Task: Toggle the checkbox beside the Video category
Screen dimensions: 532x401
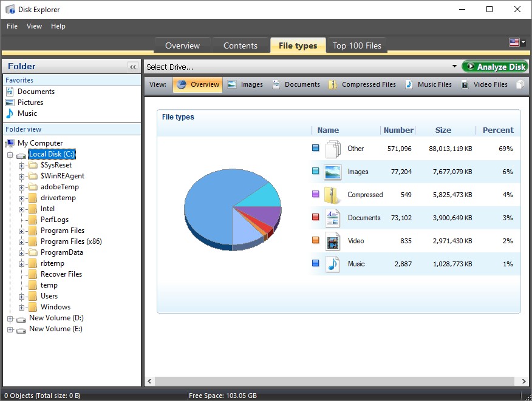Action: [316, 240]
